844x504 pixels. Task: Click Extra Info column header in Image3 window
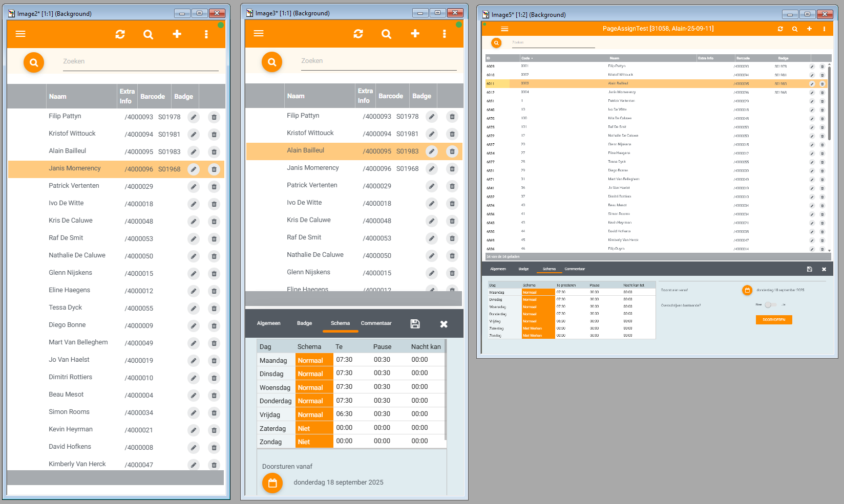pos(365,96)
